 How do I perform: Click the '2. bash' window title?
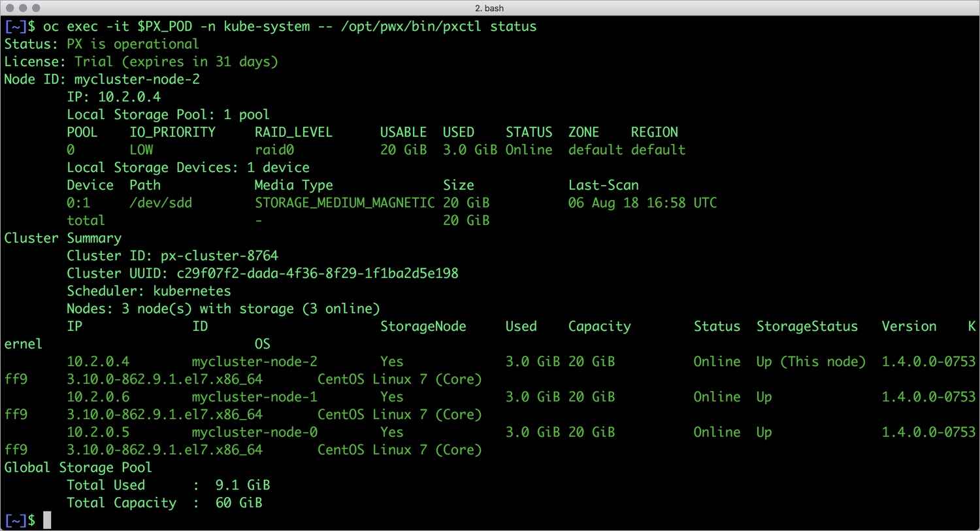[x=490, y=8]
